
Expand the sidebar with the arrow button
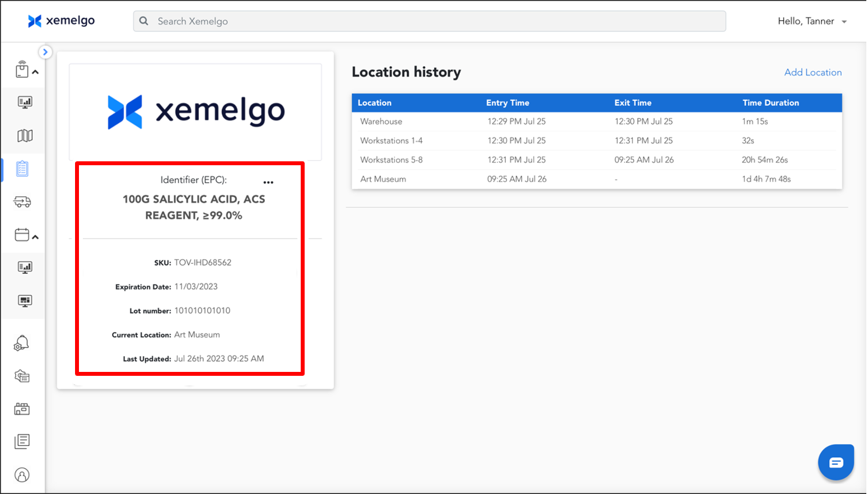[x=45, y=52]
